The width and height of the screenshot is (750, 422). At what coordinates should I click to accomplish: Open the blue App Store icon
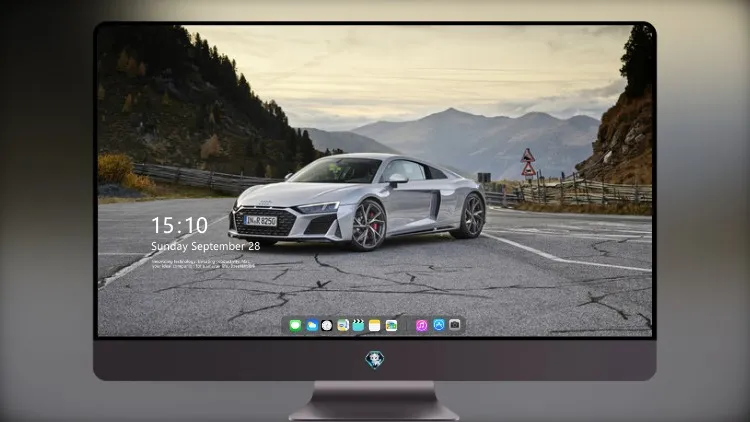pos(439,325)
